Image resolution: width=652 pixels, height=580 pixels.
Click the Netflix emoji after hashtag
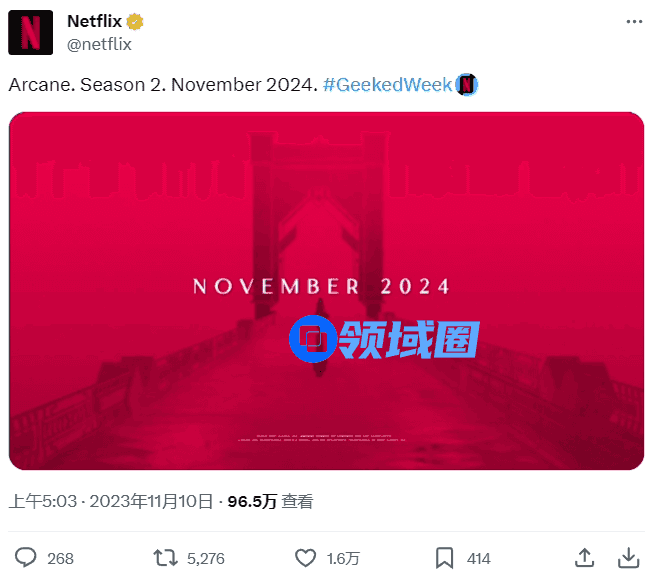tap(466, 85)
